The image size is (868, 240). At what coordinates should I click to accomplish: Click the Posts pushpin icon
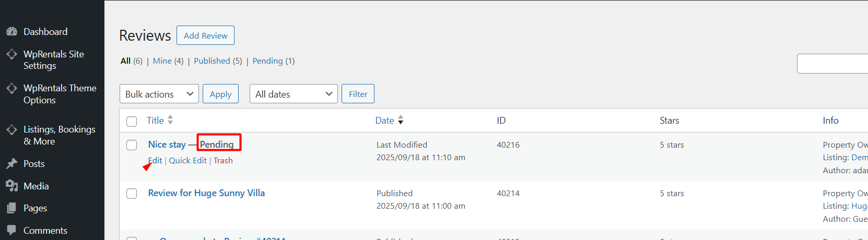pyautogui.click(x=11, y=164)
